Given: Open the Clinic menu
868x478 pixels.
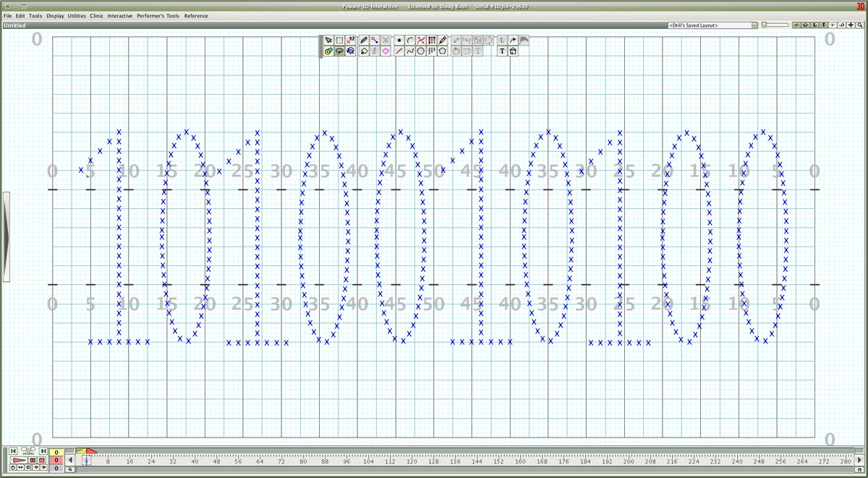Looking at the screenshot, I should pos(97,16).
